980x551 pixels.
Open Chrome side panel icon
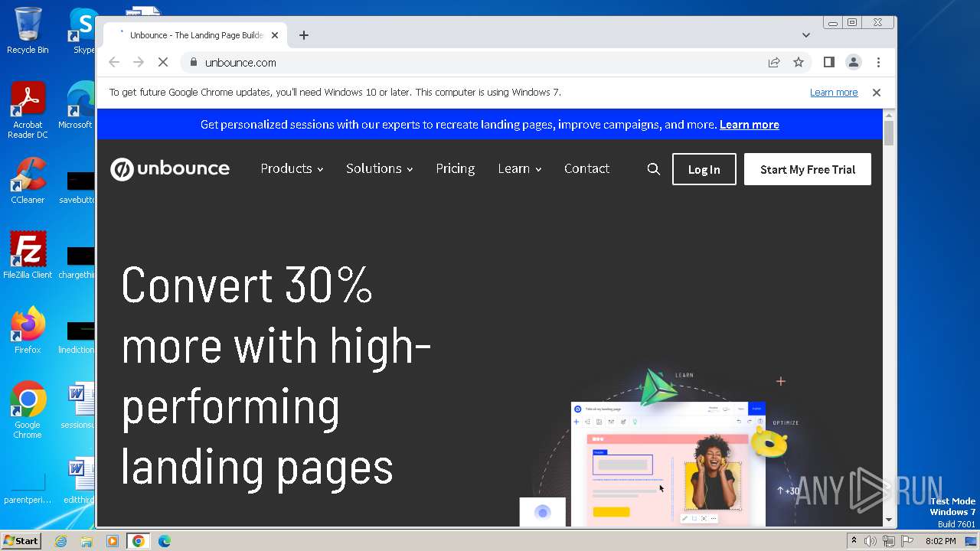(829, 63)
